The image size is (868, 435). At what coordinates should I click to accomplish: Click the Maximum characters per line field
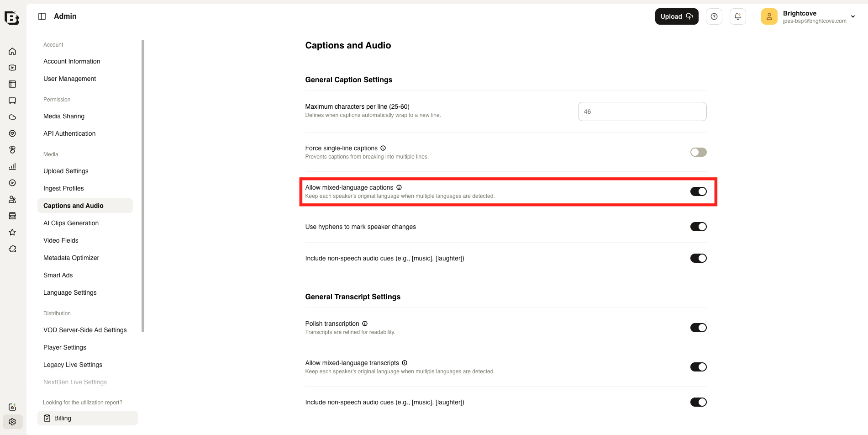pyautogui.click(x=642, y=111)
